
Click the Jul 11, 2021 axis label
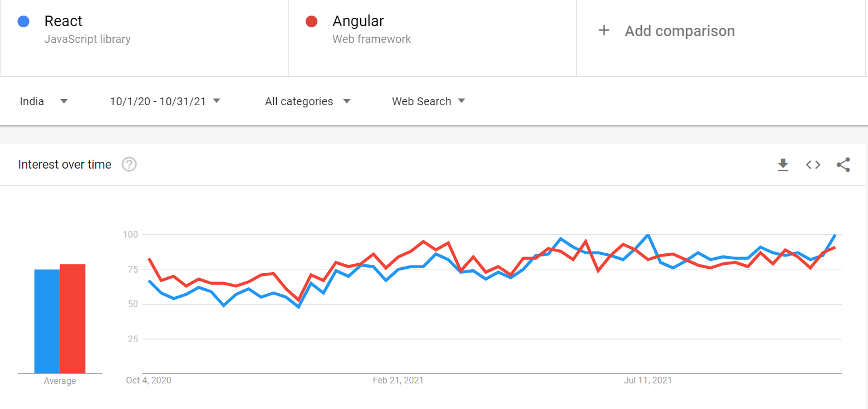click(648, 381)
